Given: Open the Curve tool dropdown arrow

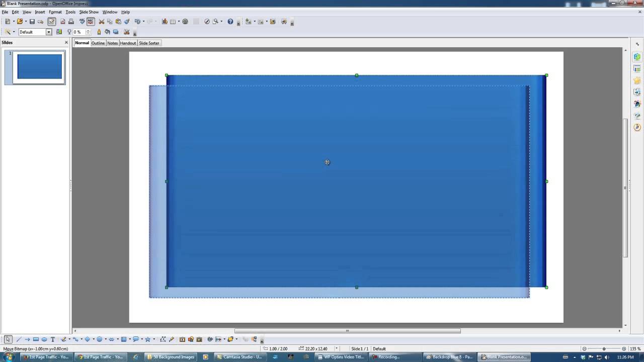Looking at the screenshot, I should (69, 339).
